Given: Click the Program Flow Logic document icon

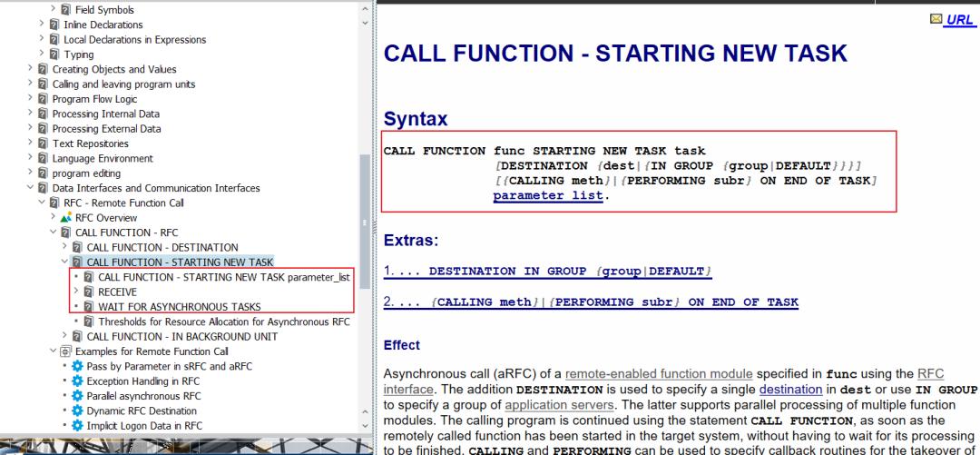Looking at the screenshot, I should click(x=44, y=99).
